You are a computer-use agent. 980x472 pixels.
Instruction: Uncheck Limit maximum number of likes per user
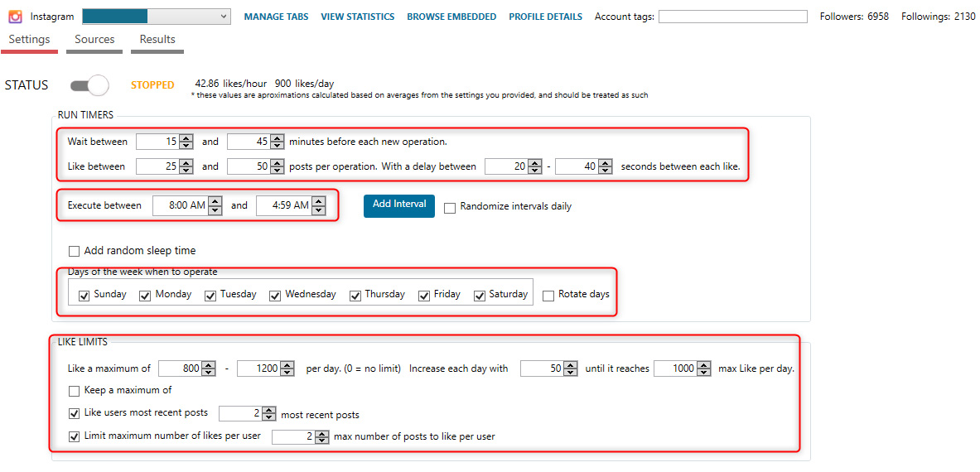[74, 436]
